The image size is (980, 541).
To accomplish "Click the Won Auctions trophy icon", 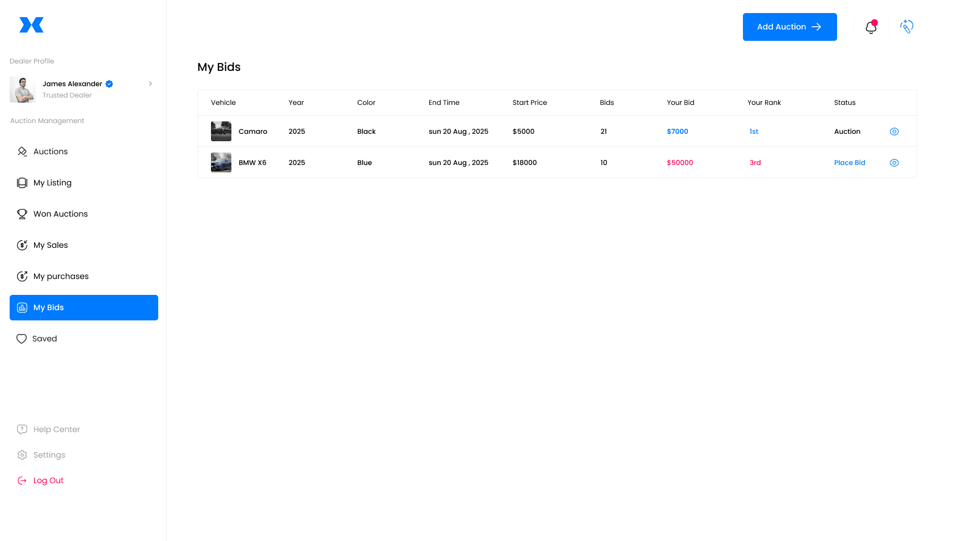I will [x=22, y=214].
